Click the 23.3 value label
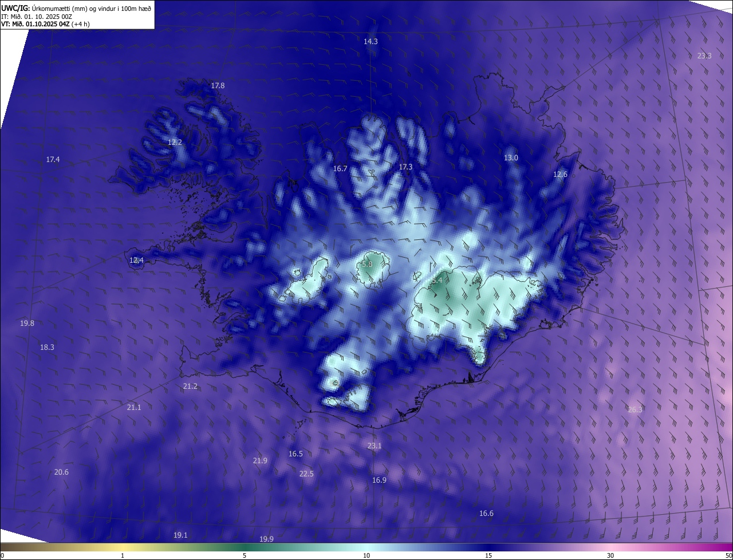The image size is (733, 560). point(704,56)
